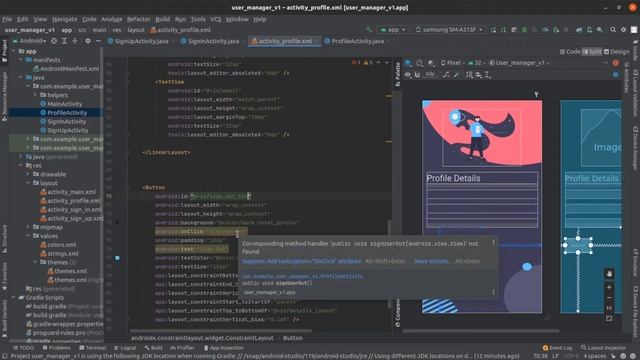
Task: Open the Profiler tool window button
Action: 182,348
